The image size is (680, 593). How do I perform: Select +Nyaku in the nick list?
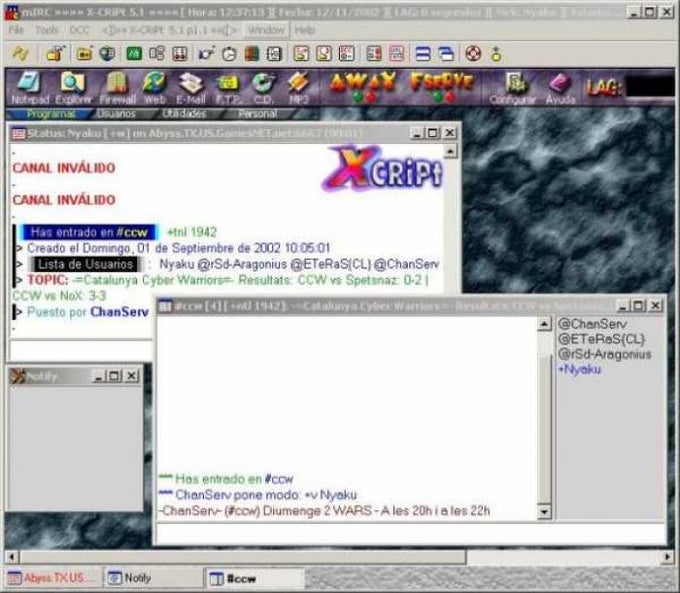[579, 369]
